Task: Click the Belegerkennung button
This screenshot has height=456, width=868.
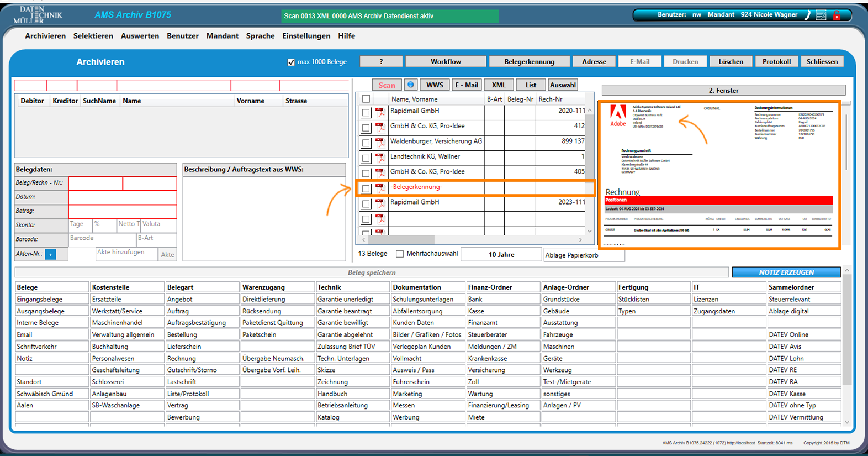Action: (x=529, y=62)
